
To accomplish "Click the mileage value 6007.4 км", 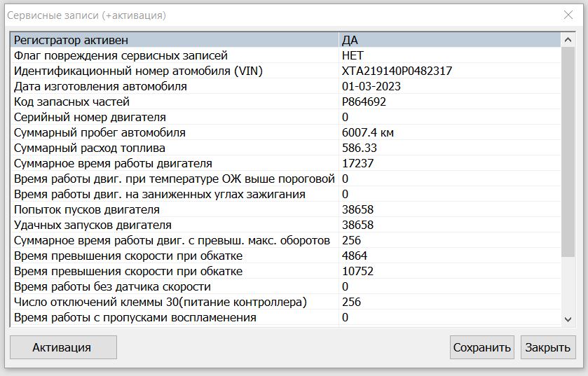I will coord(367,133).
